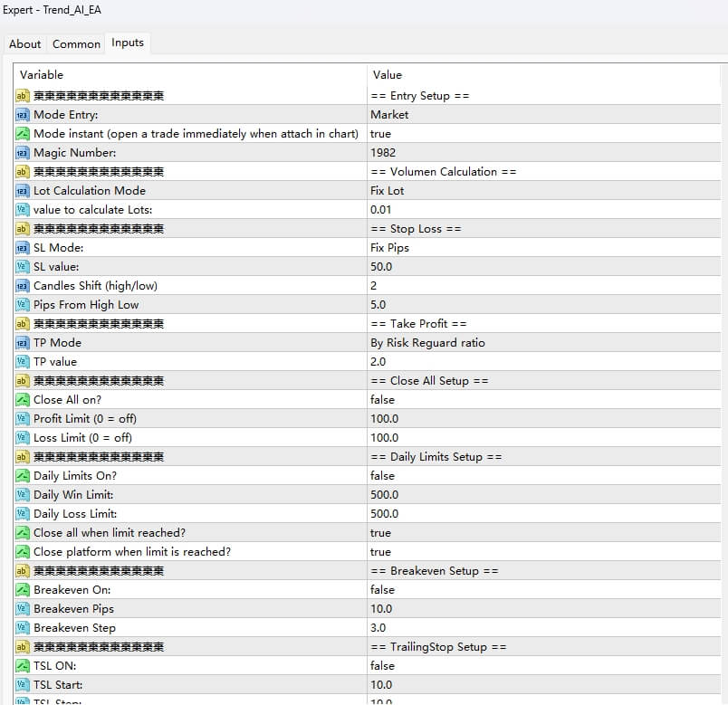
Task: Switch to the About tab
Action: tap(24, 43)
